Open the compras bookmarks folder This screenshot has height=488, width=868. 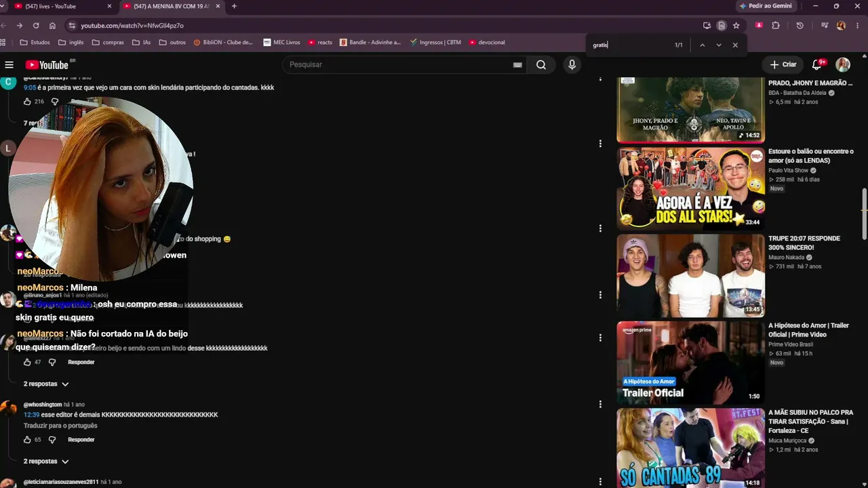click(x=108, y=42)
